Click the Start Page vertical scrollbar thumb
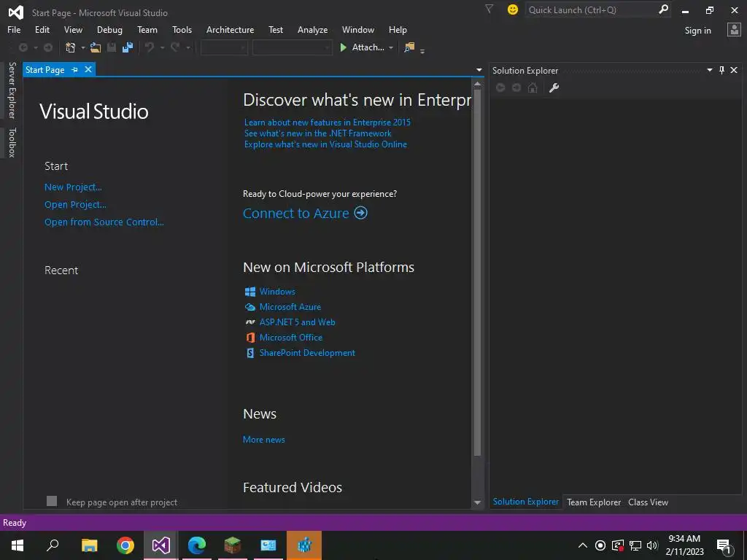This screenshot has width=747, height=560. (x=477, y=273)
